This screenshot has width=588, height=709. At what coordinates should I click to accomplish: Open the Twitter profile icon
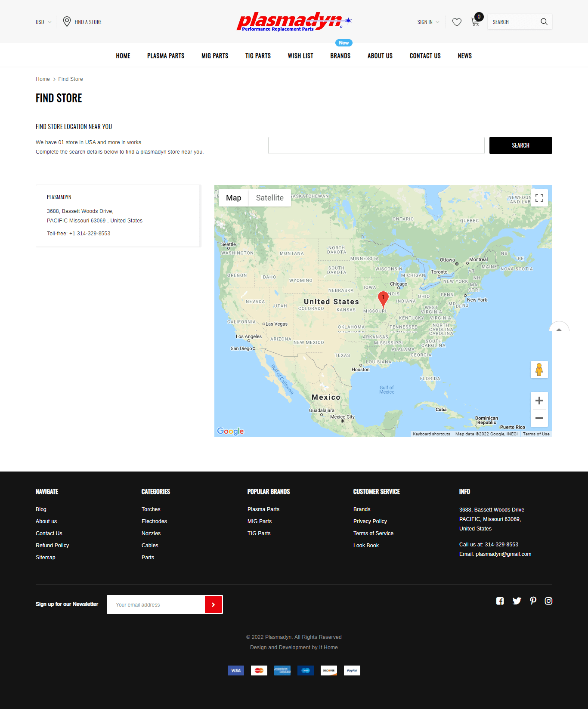517,601
